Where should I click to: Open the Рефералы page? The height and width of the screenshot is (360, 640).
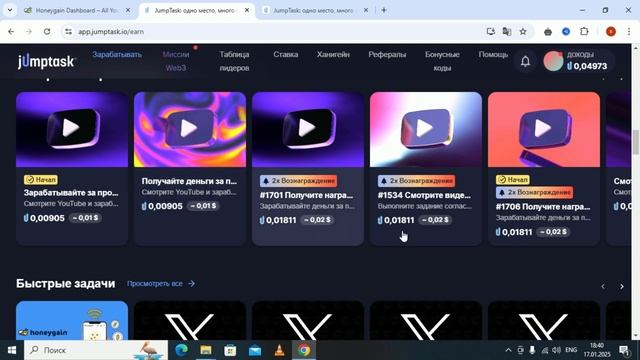[x=387, y=54]
